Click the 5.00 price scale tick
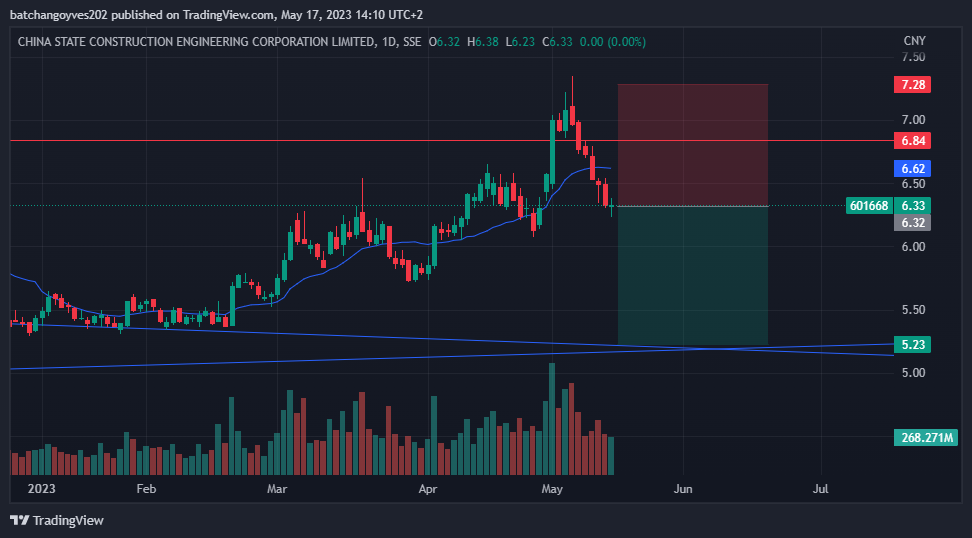The height and width of the screenshot is (538, 972). coord(913,373)
